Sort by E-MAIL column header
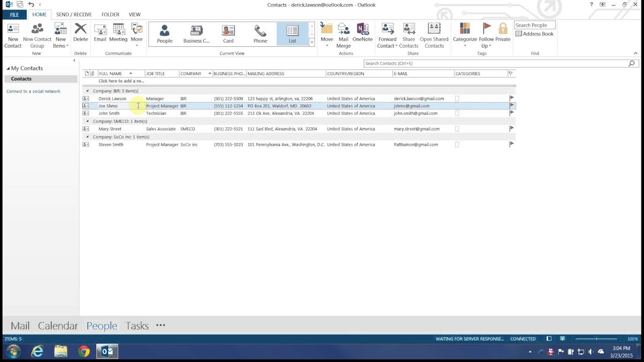This screenshot has height=362, width=644. point(423,73)
